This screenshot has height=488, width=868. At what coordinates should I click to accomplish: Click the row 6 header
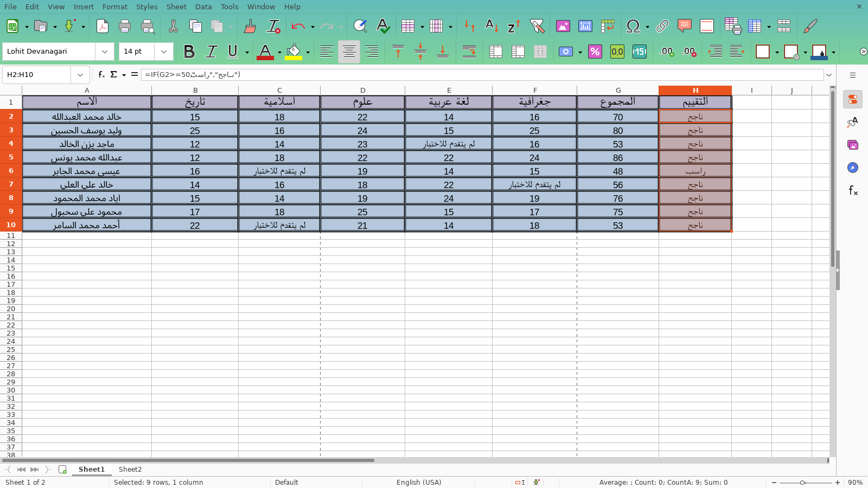(x=11, y=171)
